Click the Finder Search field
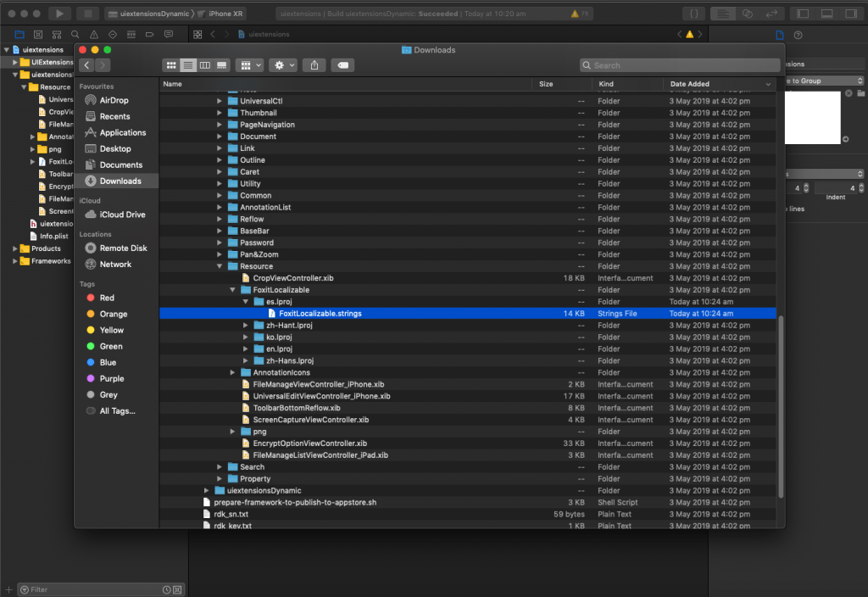The width and height of the screenshot is (868, 597). click(680, 65)
